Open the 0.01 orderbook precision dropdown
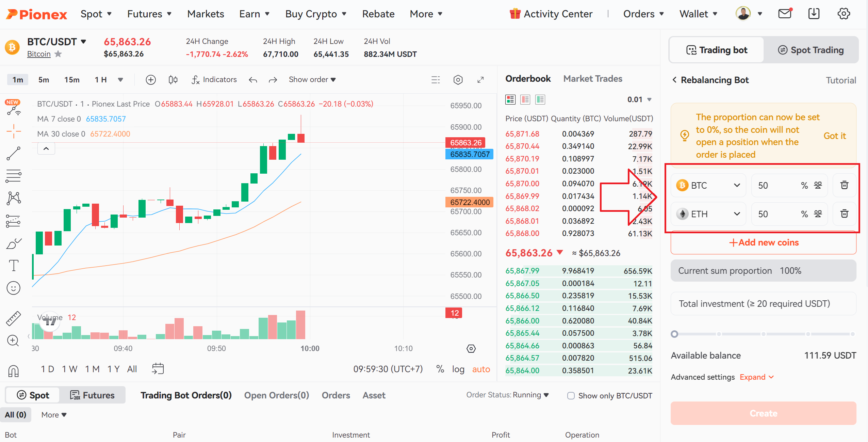The image size is (868, 442). tap(639, 99)
